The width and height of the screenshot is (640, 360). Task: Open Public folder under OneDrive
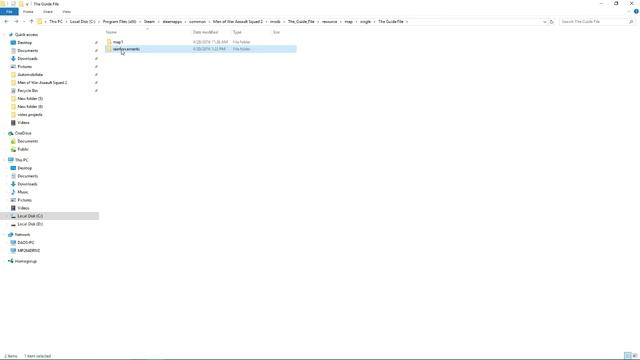click(x=22, y=149)
